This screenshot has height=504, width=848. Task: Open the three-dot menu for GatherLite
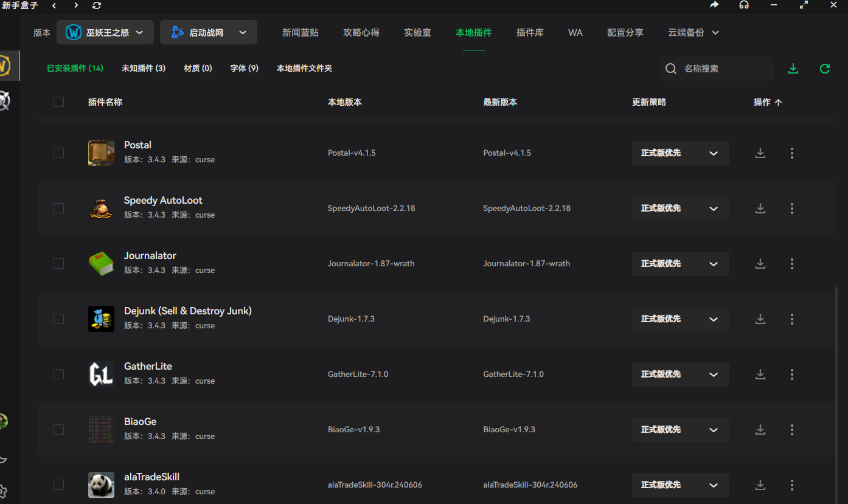click(x=792, y=375)
